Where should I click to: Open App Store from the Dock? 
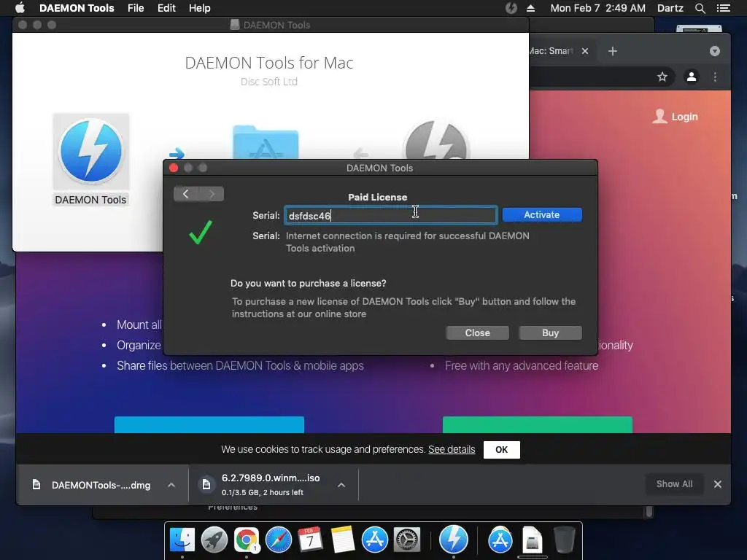tap(375, 540)
